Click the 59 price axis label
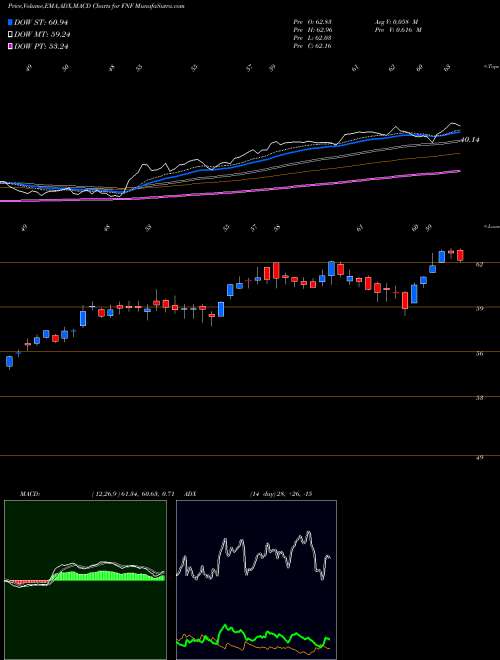This screenshot has width=500, height=660. [x=481, y=308]
